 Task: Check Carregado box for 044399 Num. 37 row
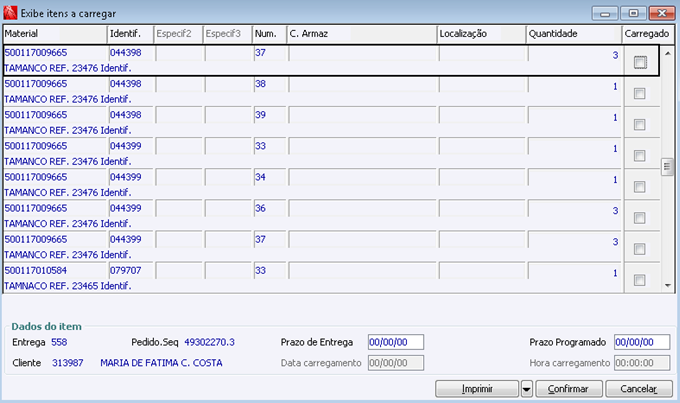[x=639, y=249]
